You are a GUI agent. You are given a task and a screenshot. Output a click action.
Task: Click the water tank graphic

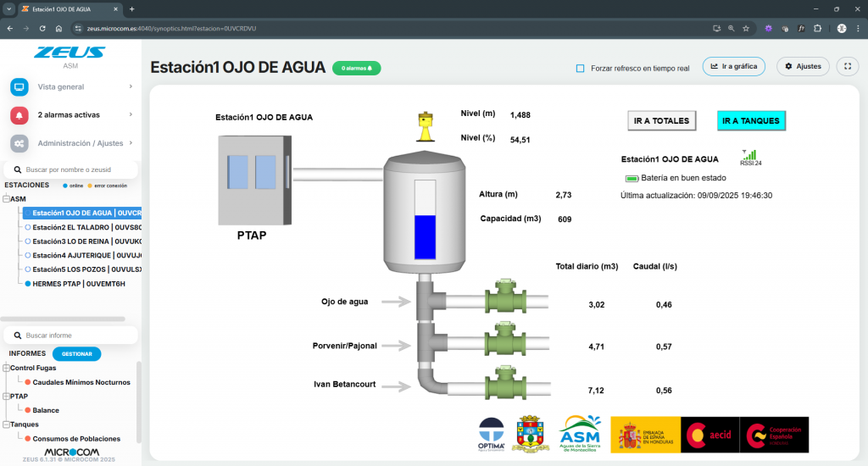[x=425, y=213]
